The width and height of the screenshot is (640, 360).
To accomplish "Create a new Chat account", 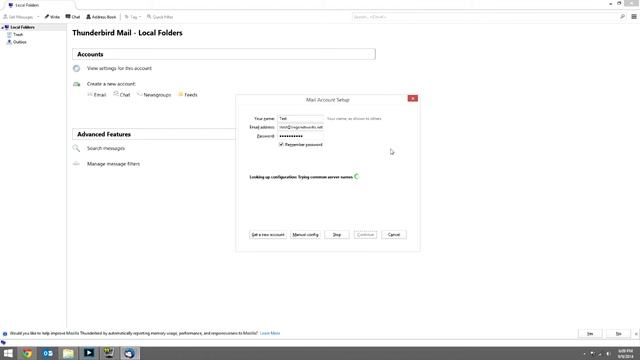I will [122, 95].
